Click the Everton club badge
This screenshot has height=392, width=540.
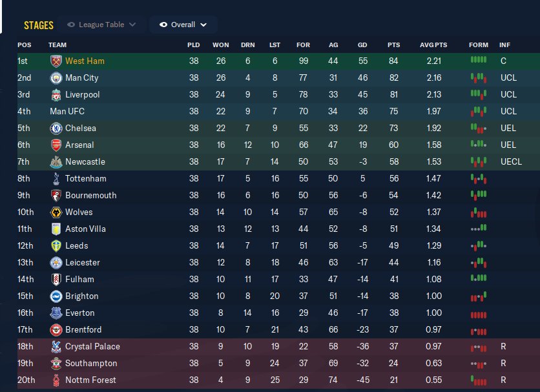click(56, 313)
